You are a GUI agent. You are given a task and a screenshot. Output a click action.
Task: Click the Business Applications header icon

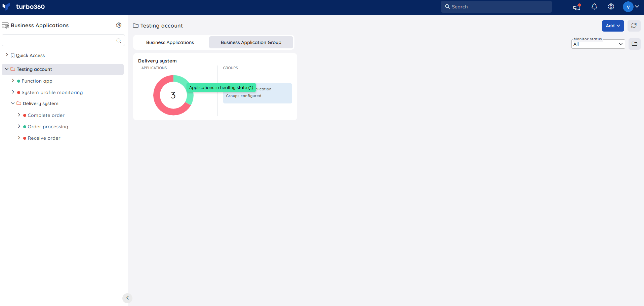(5, 26)
